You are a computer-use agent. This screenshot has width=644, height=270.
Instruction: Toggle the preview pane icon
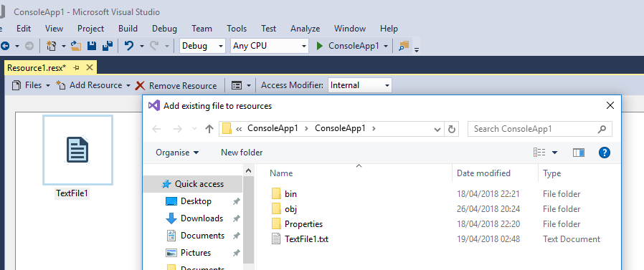click(x=578, y=153)
